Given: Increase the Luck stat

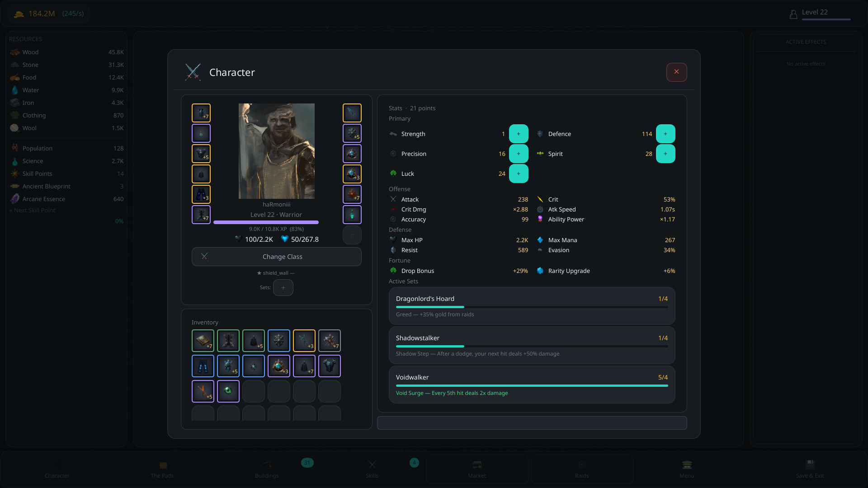Looking at the screenshot, I should click(519, 174).
